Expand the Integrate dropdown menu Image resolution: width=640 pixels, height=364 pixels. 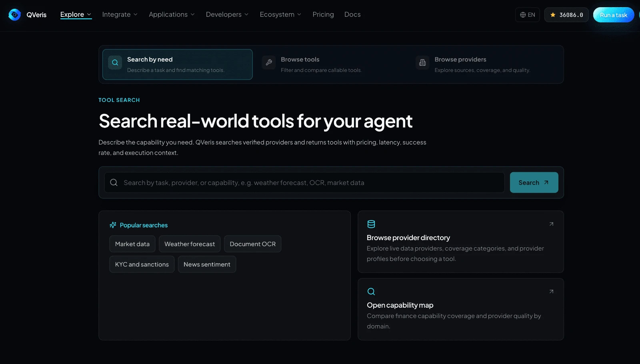(120, 14)
